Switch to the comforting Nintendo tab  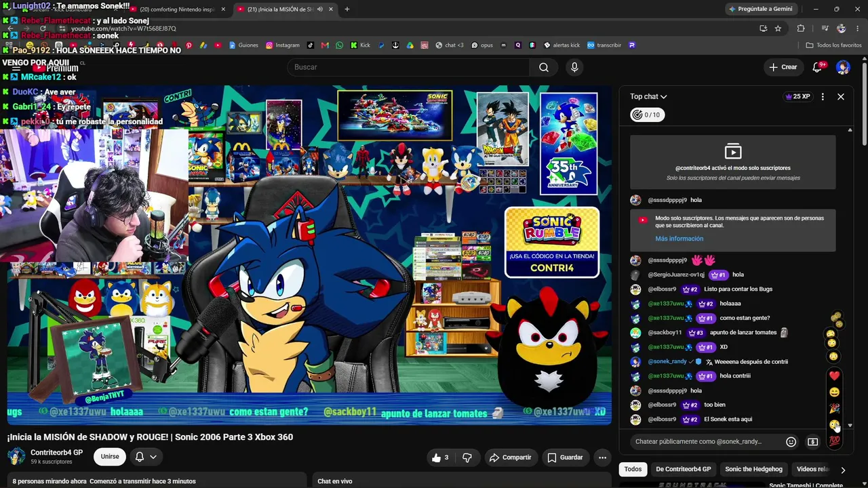point(176,9)
